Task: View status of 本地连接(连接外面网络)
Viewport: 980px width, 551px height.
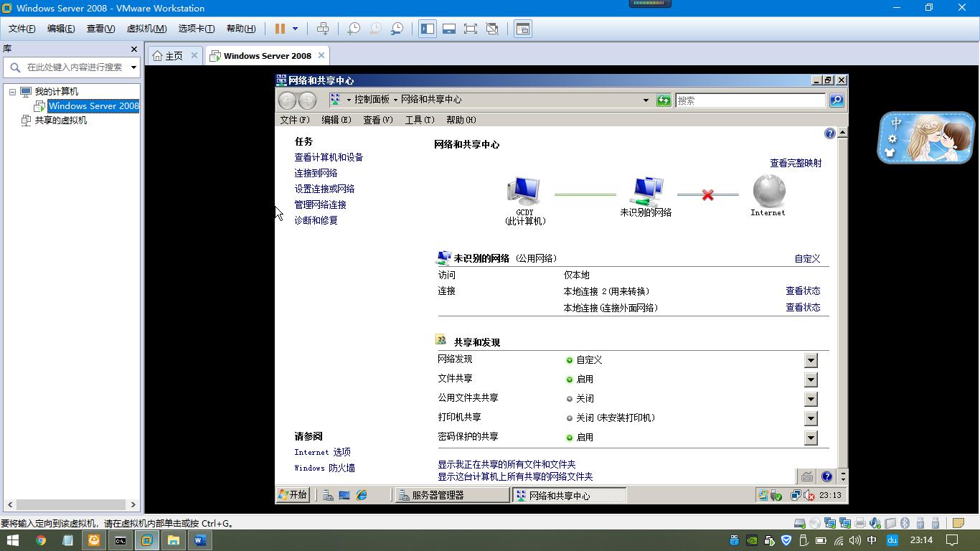Action: tap(803, 307)
